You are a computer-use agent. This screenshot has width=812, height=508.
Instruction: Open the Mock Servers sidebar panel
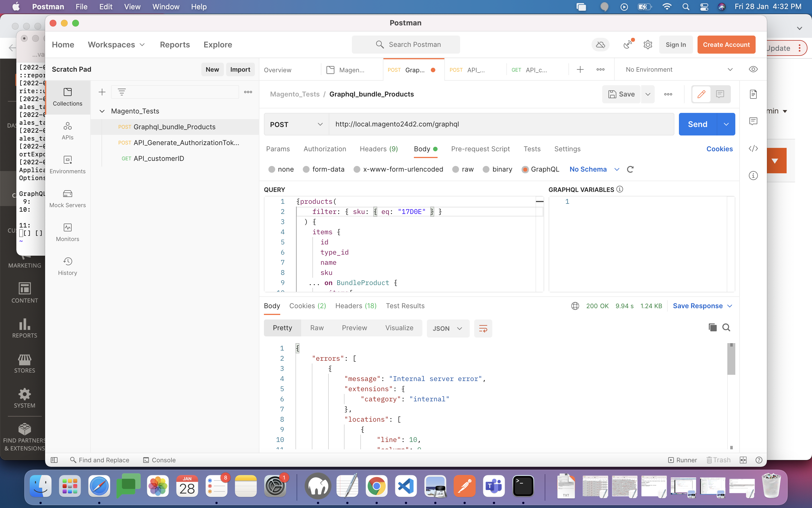[67, 199]
